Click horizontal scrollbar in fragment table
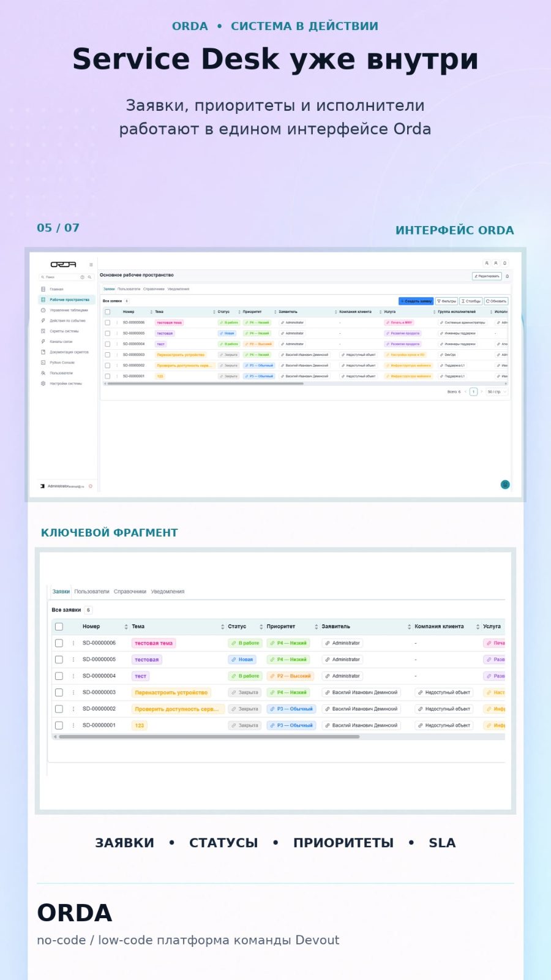The height and width of the screenshot is (980, 551). coord(209,737)
